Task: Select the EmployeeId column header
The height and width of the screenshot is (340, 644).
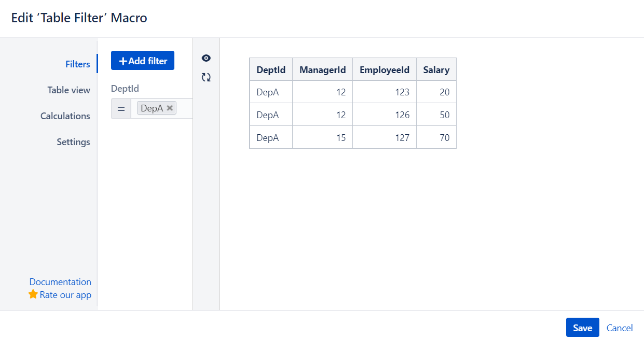Action: tap(385, 69)
